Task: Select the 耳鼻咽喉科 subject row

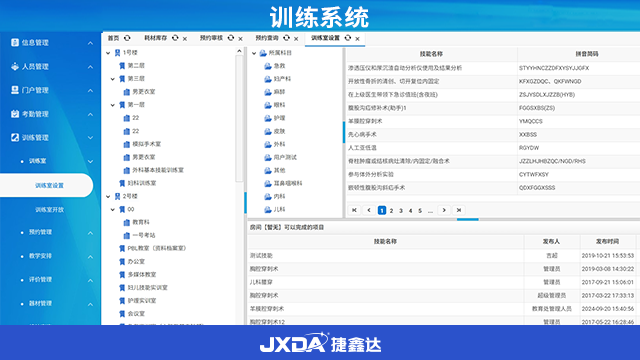Action: [288, 183]
